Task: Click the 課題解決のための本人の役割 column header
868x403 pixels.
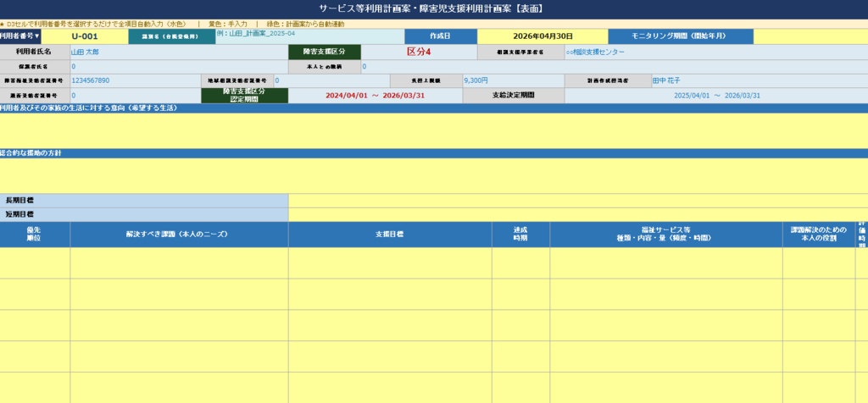Action: click(x=819, y=235)
